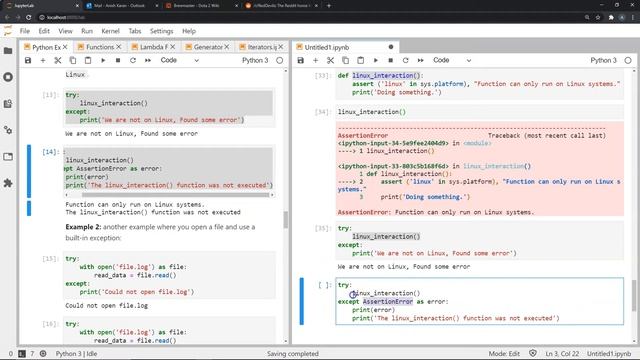Collapse cell 14 output using blue bar
This screenshot has width=640, height=360.
[x=29, y=208]
